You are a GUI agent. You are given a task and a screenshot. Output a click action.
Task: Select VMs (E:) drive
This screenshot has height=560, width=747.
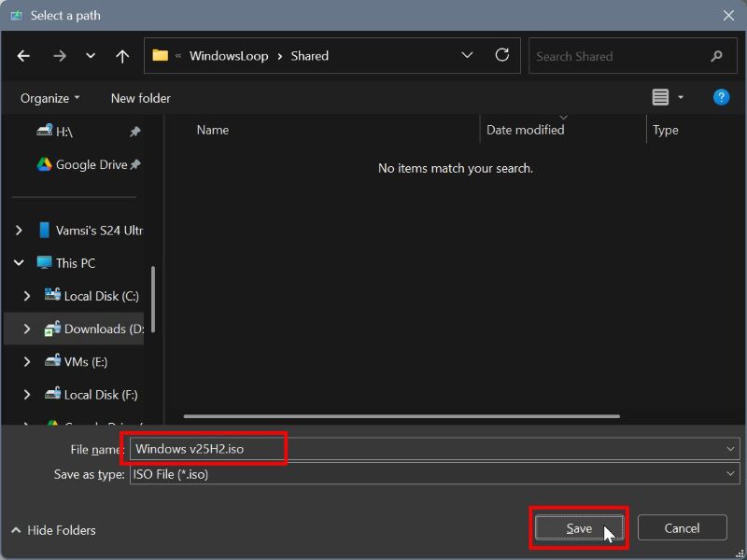[x=86, y=362]
